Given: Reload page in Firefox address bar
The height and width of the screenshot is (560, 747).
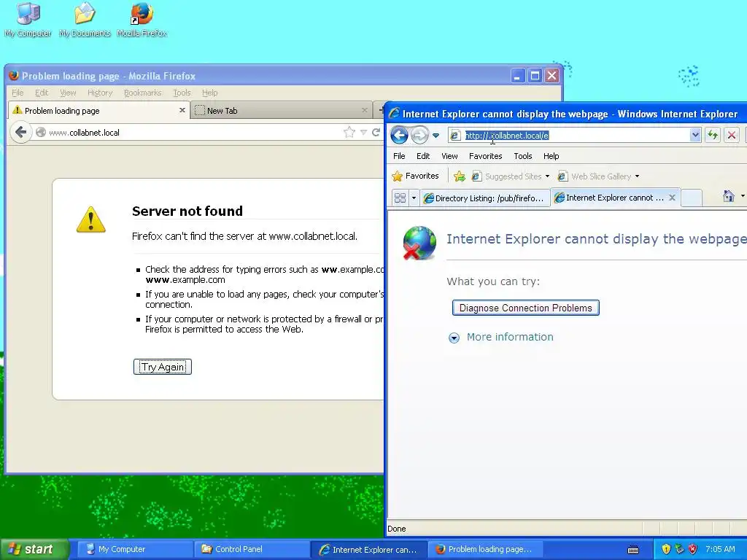Looking at the screenshot, I should point(376,133).
